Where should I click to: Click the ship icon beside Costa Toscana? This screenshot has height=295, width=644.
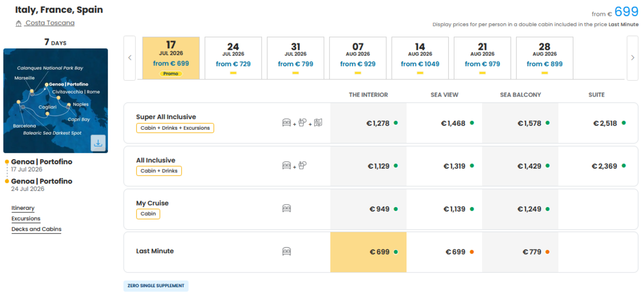point(18,24)
